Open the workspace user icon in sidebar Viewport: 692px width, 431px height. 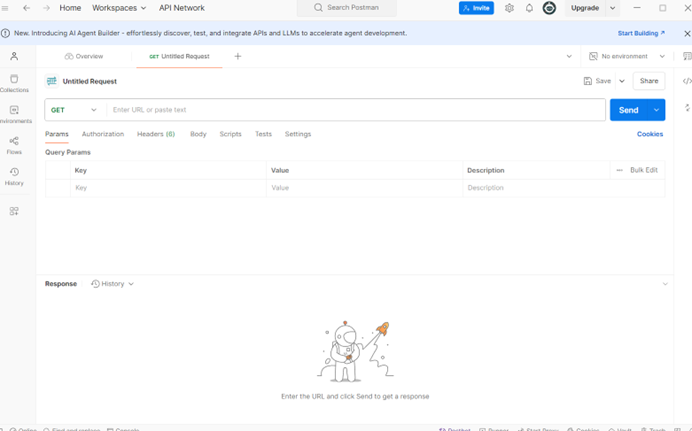coord(14,56)
